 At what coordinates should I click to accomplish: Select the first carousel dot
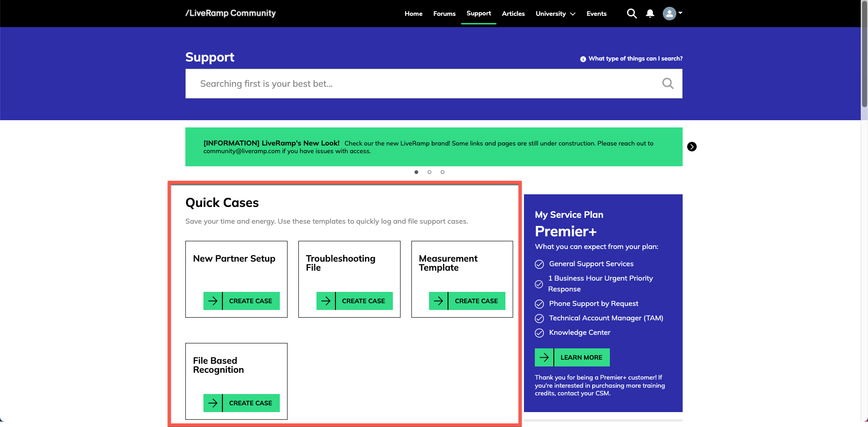[416, 172]
